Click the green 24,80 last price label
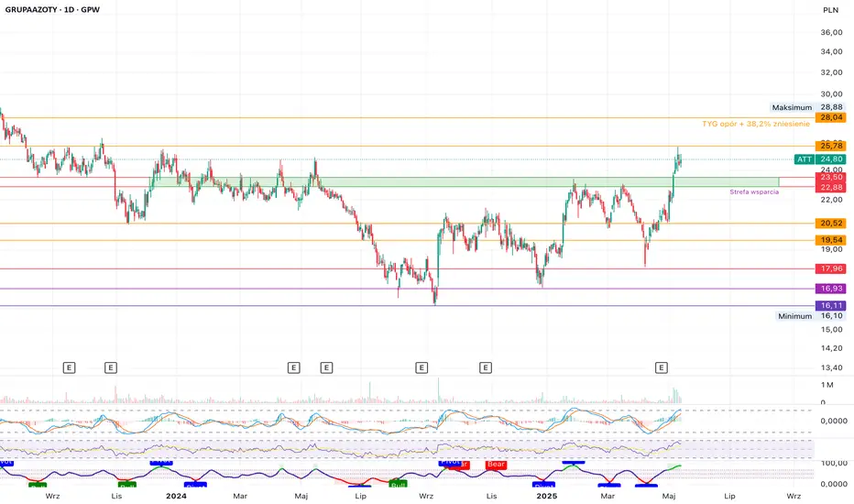This screenshot has height=504, width=854. [830, 159]
